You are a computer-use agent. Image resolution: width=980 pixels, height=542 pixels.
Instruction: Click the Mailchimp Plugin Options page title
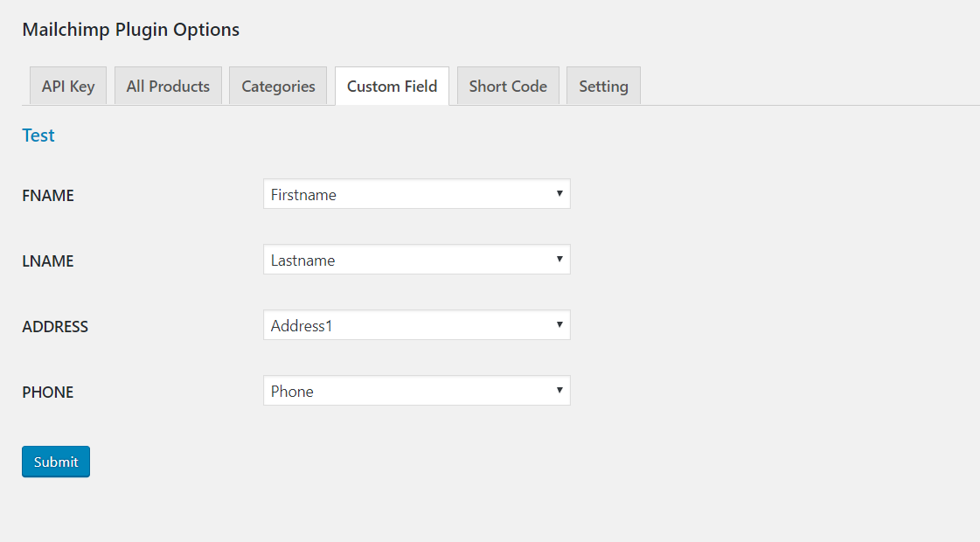pyautogui.click(x=130, y=30)
